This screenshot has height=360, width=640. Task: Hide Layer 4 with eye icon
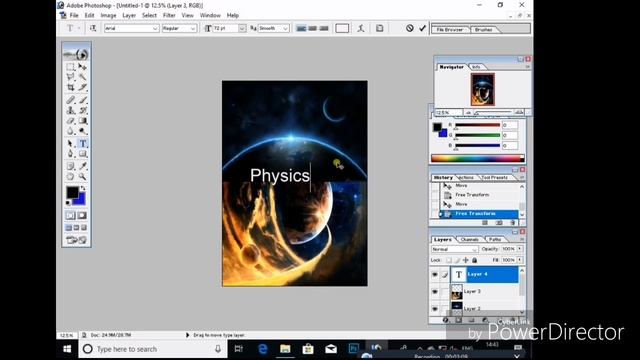point(435,275)
